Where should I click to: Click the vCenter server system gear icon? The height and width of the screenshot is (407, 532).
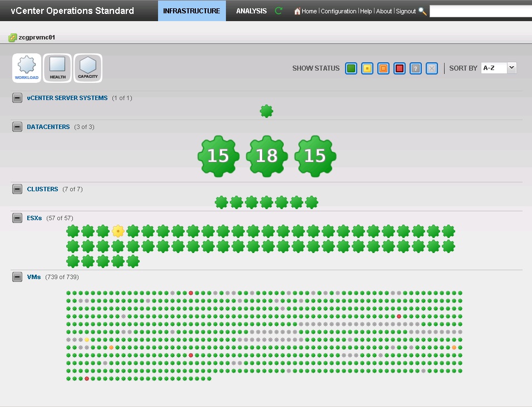pyautogui.click(x=267, y=112)
